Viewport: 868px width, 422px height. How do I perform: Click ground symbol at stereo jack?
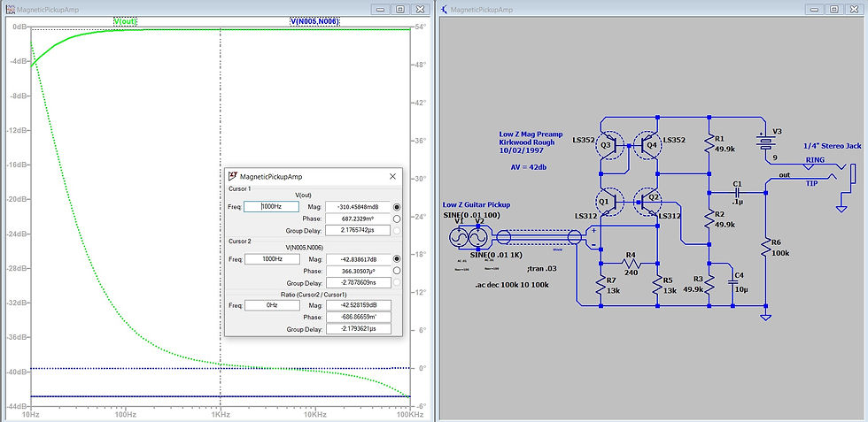click(841, 207)
